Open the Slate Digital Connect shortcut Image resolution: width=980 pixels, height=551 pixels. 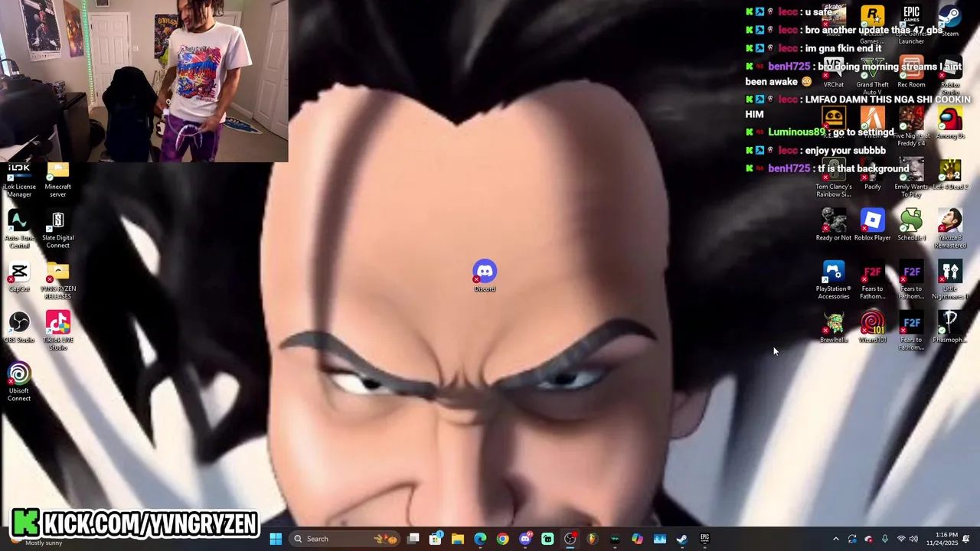57,230
